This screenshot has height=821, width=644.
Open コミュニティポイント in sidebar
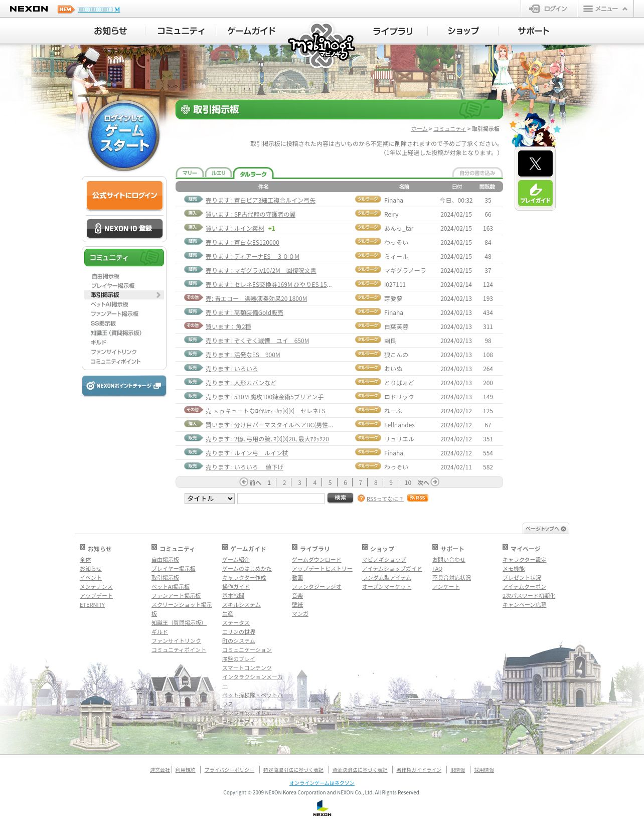click(x=115, y=362)
